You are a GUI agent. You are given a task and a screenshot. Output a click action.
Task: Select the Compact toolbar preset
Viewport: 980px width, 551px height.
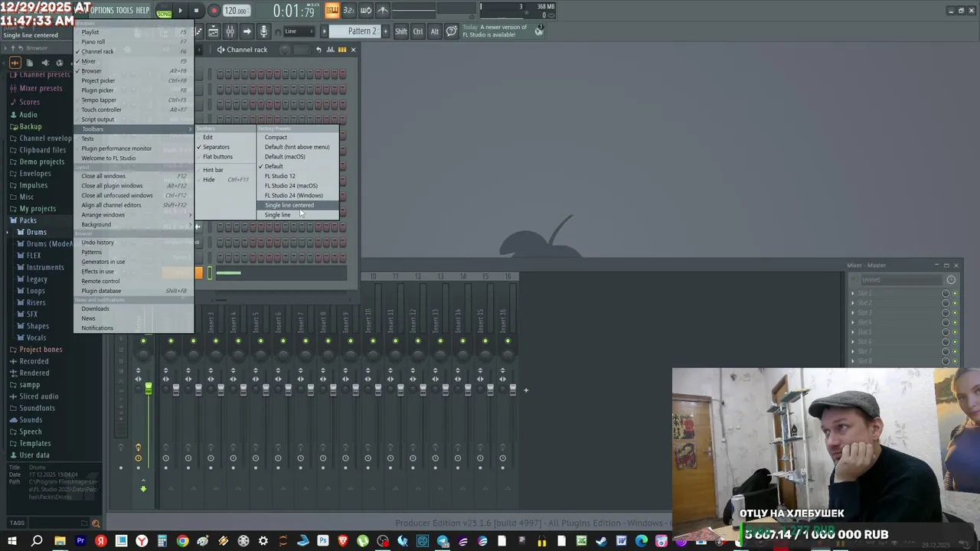pos(298,138)
